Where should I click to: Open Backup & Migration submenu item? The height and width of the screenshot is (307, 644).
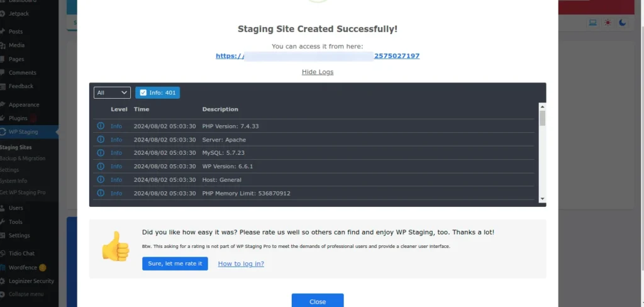point(23,159)
